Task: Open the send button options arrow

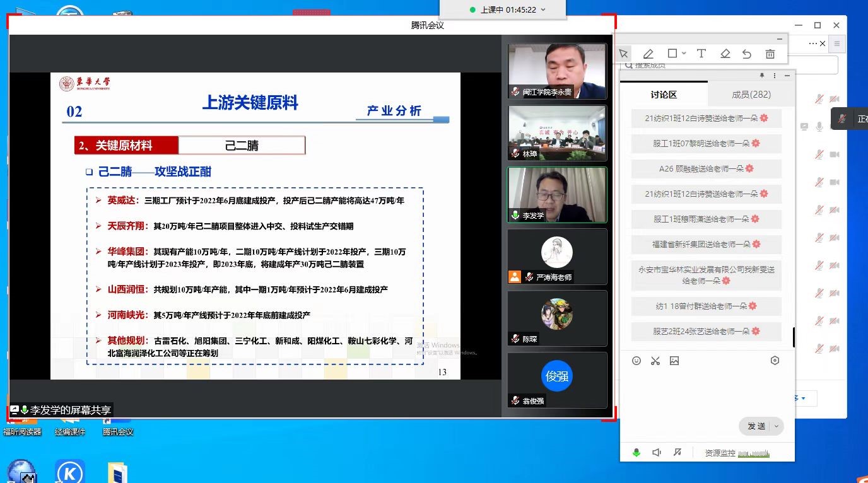Action: (x=777, y=427)
